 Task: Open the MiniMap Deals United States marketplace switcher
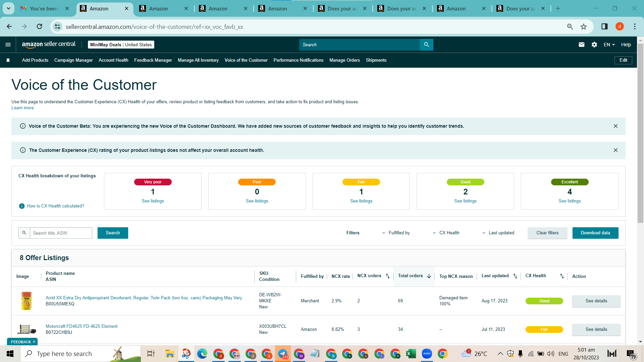click(x=121, y=45)
